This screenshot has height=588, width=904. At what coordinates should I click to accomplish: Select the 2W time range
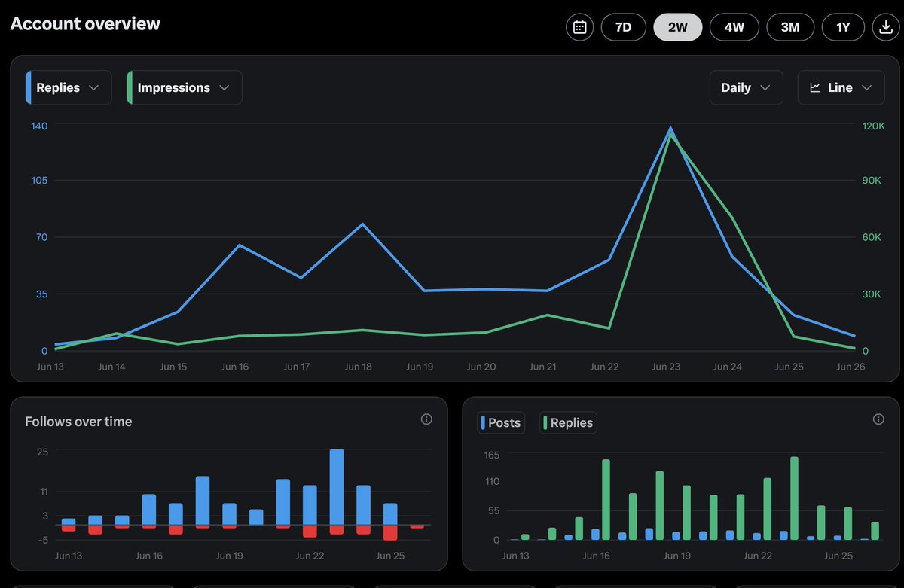(x=678, y=27)
